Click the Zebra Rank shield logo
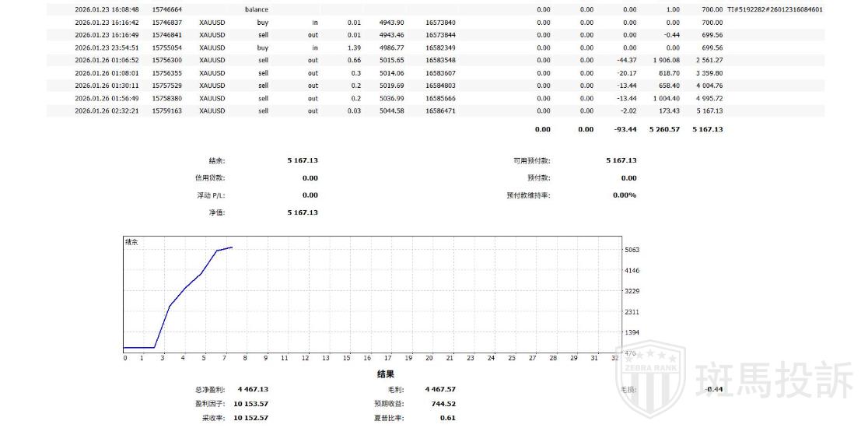The image size is (868, 428). [652, 379]
